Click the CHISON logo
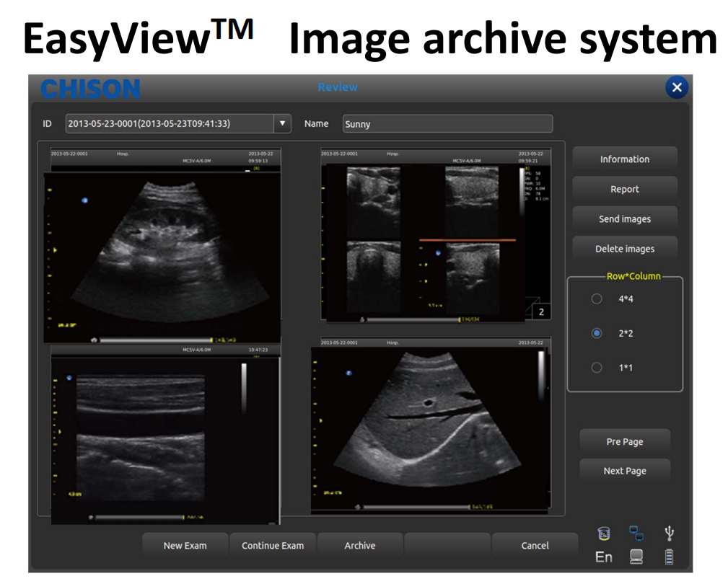728x584 pixels. [x=90, y=89]
